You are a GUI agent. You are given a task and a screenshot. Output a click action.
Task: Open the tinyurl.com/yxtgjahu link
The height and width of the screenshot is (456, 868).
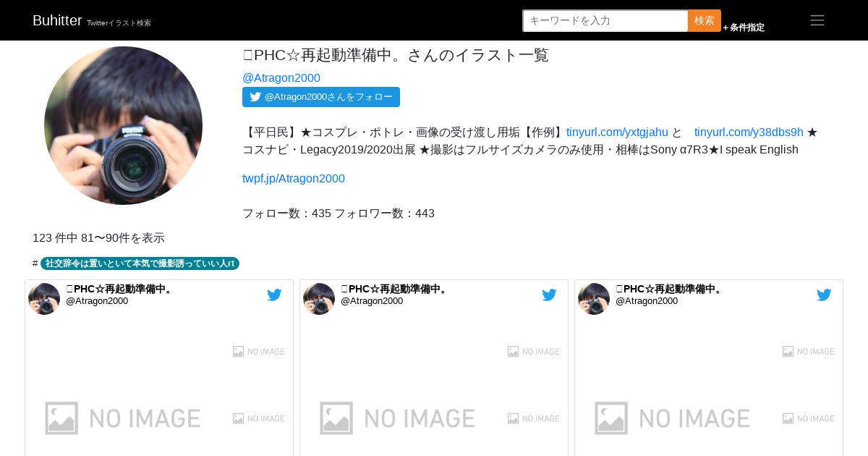pyautogui.click(x=617, y=132)
